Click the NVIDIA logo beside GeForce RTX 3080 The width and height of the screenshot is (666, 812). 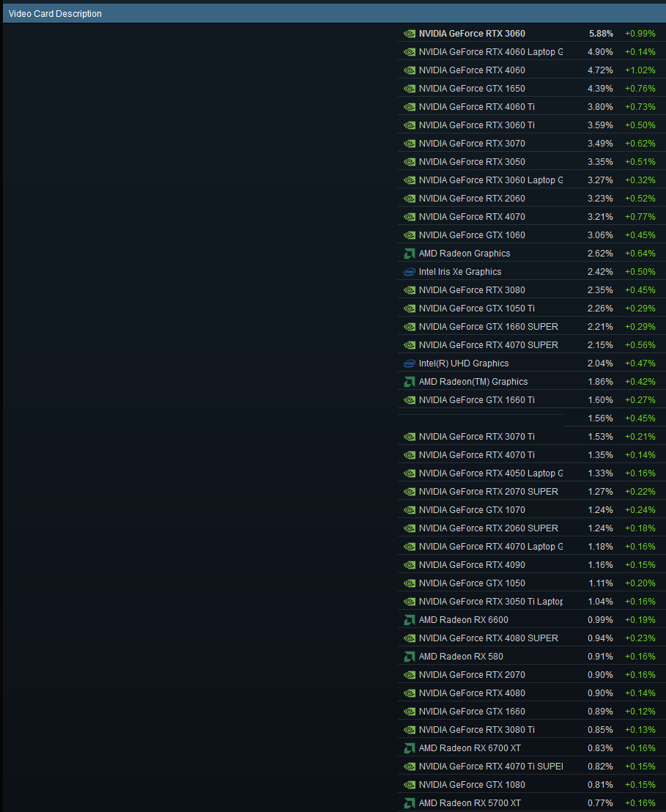coord(409,290)
